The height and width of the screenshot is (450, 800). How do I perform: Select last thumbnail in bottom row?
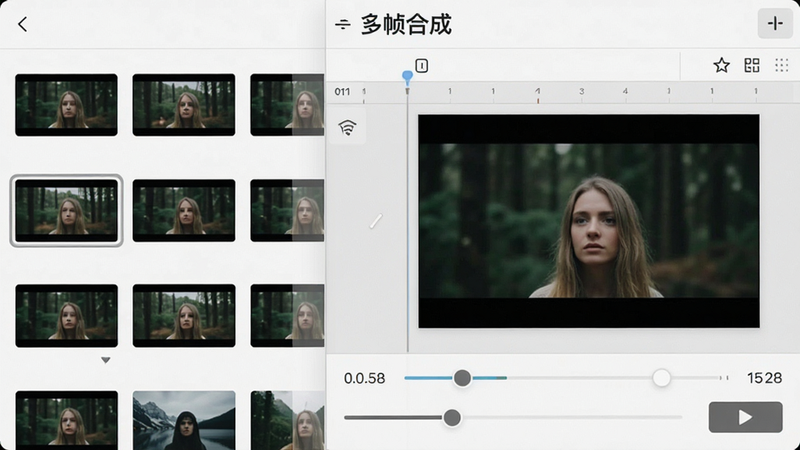pyautogui.click(x=287, y=420)
